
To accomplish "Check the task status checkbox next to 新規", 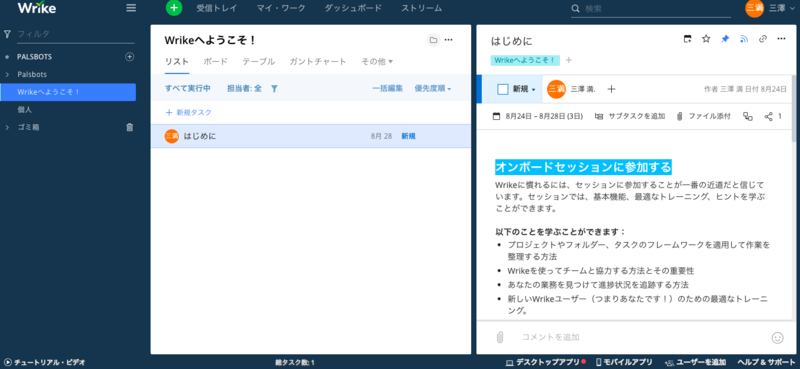I will point(503,89).
